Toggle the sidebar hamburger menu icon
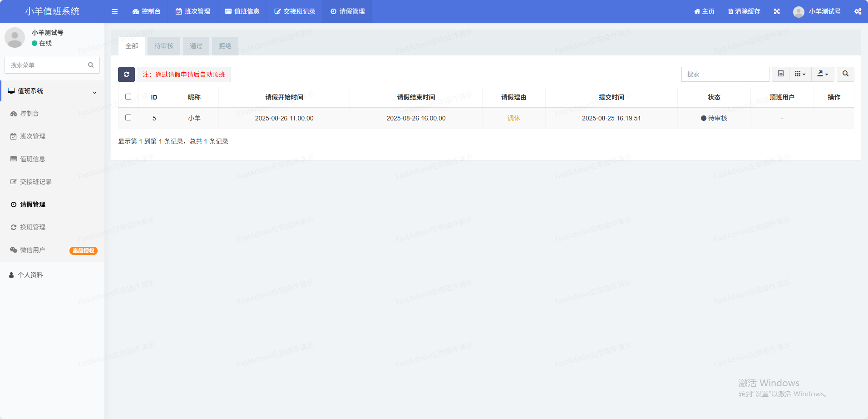This screenshot has height=419, width=868. (x=114, y=11)
